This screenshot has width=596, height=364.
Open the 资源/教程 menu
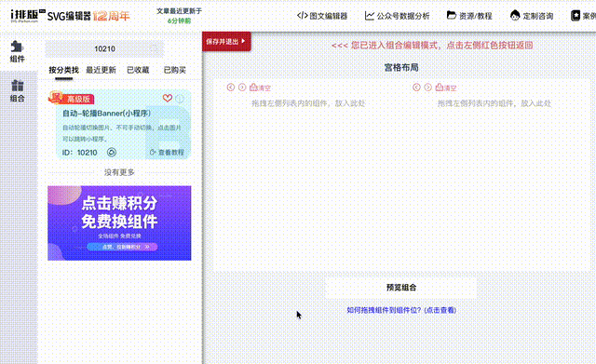click(469, 16)
